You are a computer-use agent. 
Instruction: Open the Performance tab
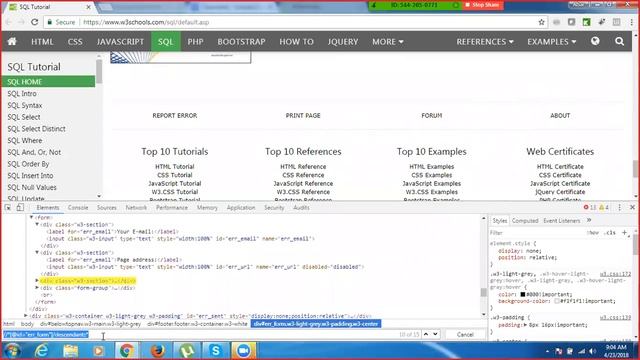172,207
